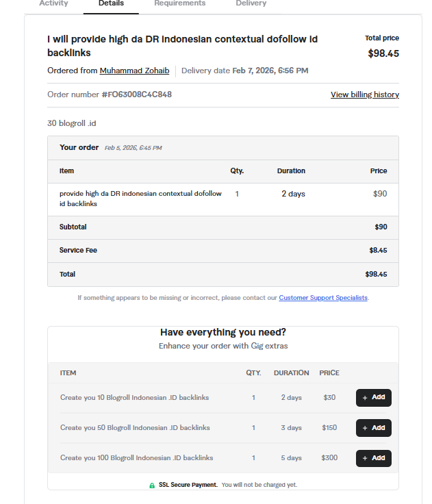
Task: Click 'Have everything you need?' heading
Action: click(223, 332)
